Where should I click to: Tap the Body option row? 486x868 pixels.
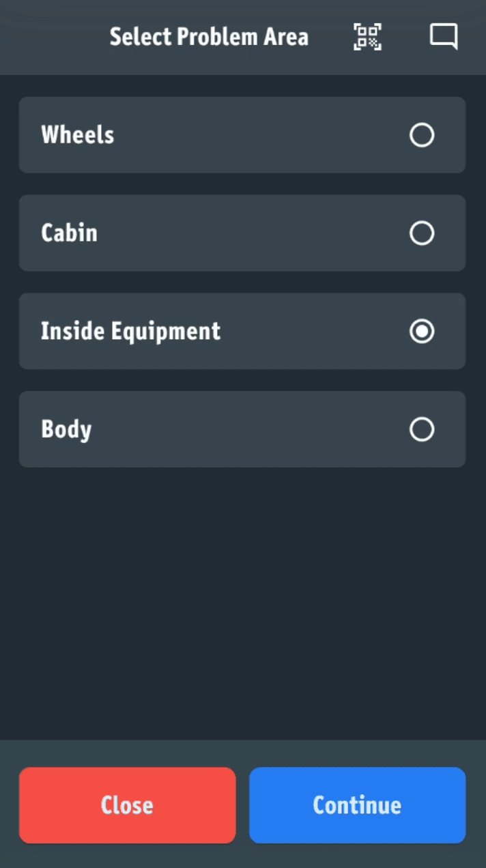tap(242, 429)
